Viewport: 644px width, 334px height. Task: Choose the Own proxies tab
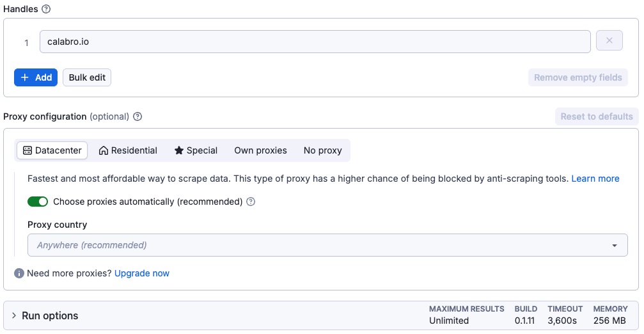[260, 150]
